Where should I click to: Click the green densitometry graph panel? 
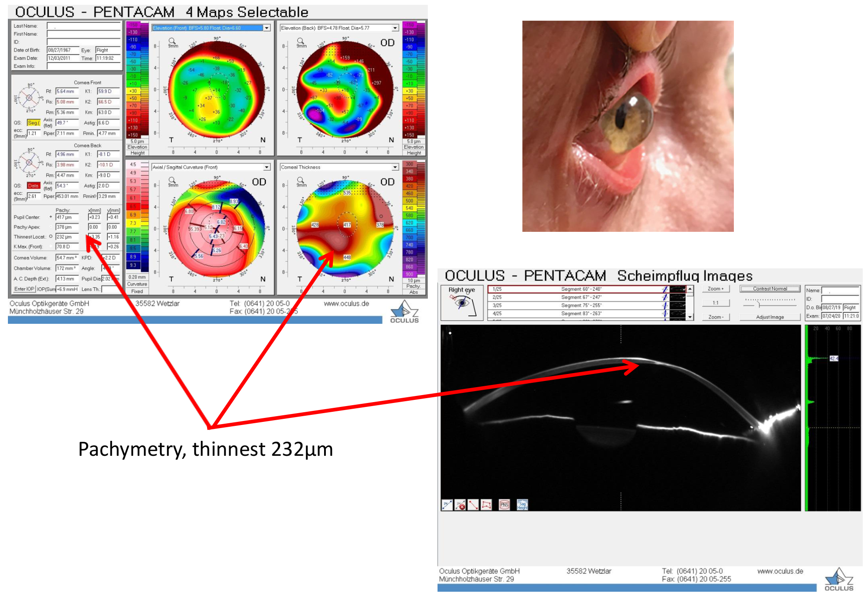833,418
